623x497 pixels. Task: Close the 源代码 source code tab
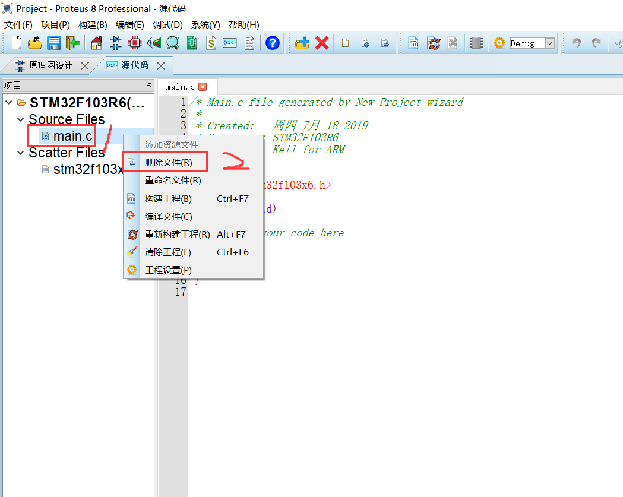(161, 66)
